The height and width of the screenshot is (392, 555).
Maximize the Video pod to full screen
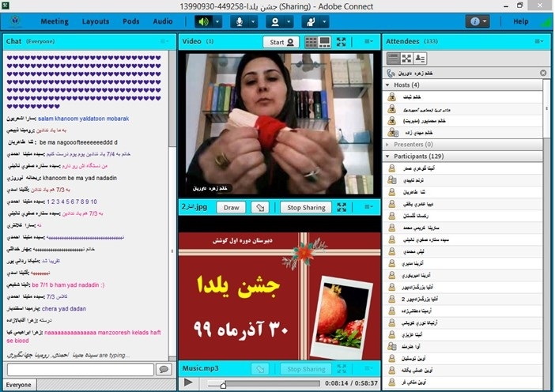pyautogui.click(x=342, y=42)
